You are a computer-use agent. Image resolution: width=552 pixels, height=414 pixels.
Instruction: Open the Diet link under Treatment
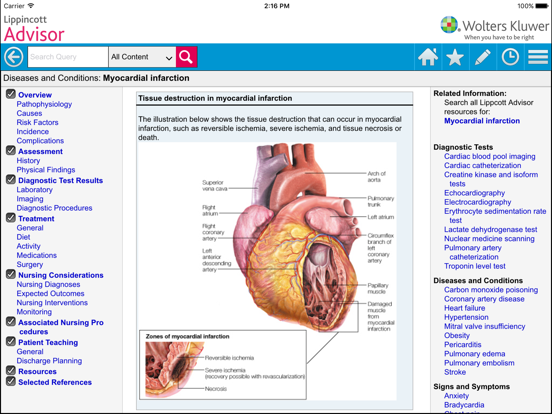(x=23, y=237)
